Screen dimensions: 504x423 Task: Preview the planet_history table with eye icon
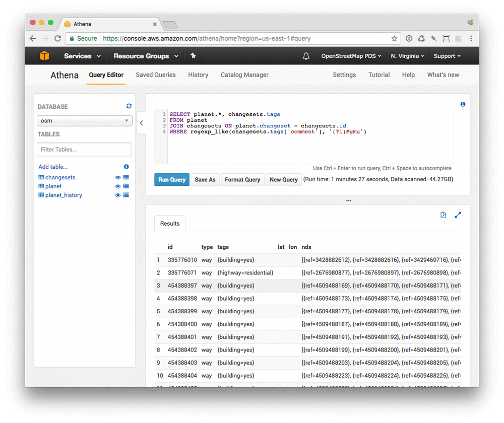coord(117,195)
